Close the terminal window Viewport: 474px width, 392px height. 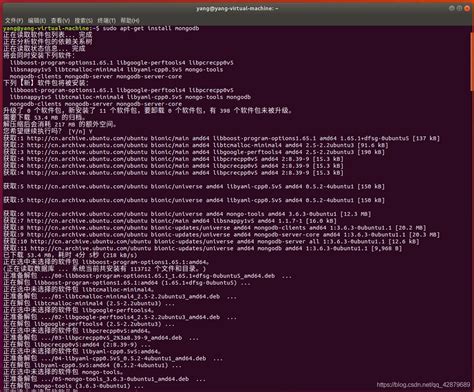(467, 8)
